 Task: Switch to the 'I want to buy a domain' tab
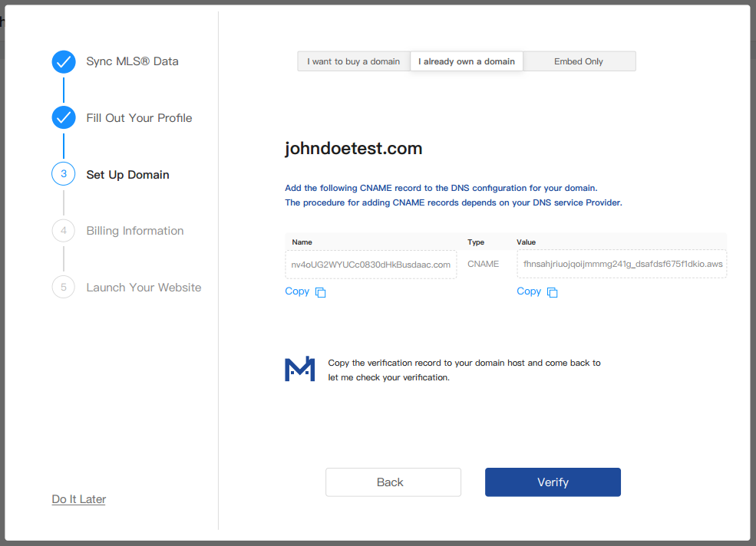click(x=354, y=61)
